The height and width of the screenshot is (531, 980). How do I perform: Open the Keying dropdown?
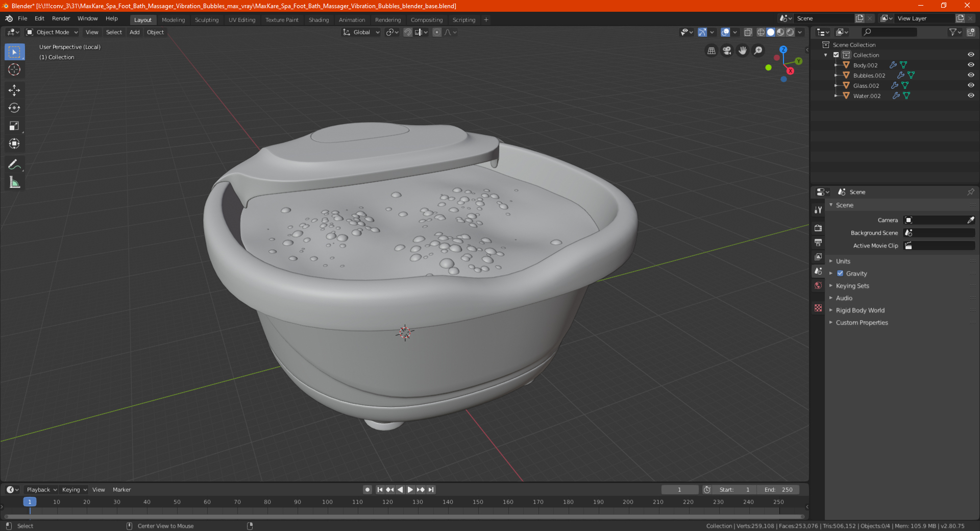(x=74, y=490)
